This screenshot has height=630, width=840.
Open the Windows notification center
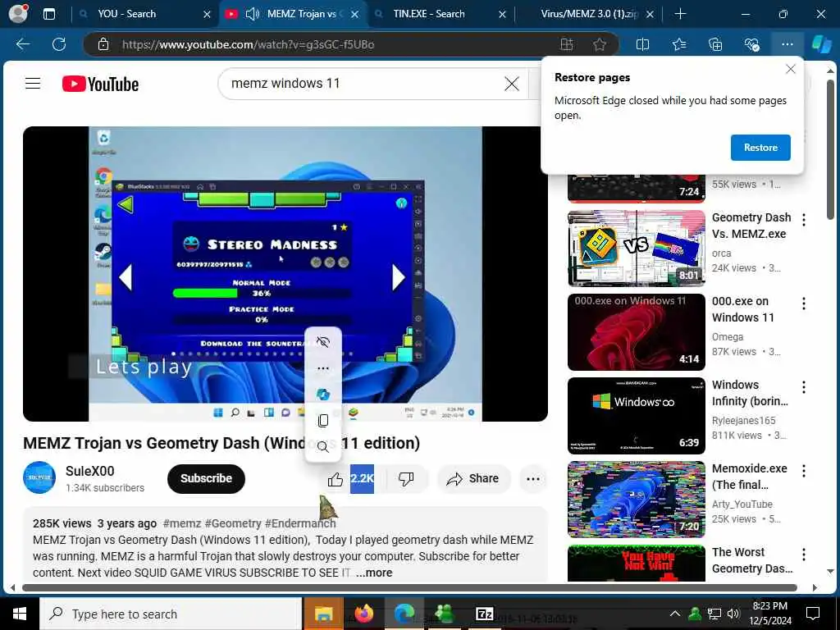coord(813,614)
